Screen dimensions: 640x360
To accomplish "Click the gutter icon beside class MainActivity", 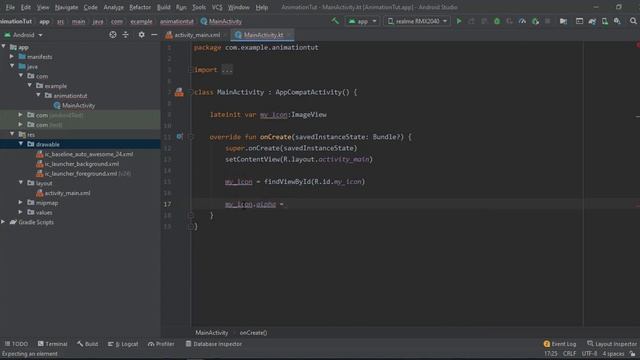I will [x=179, y=92].
